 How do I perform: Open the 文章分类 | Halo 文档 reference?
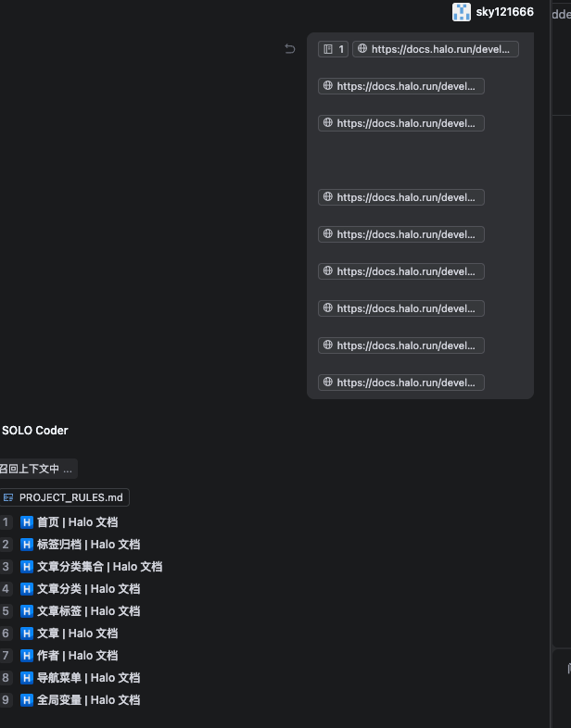[x=88, y=589]
